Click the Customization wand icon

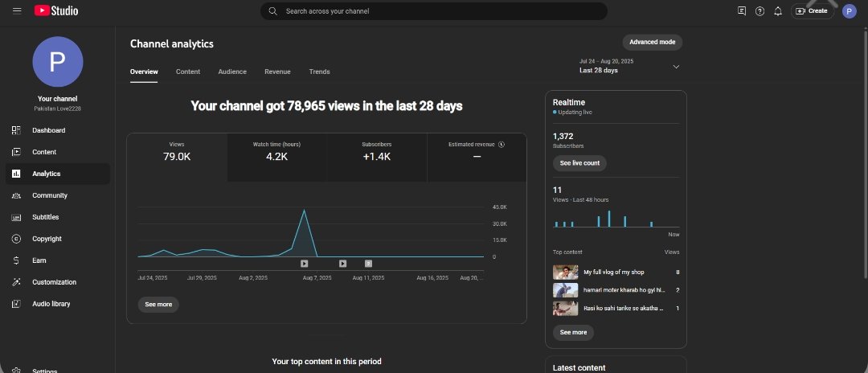click(x=16, y=282)
